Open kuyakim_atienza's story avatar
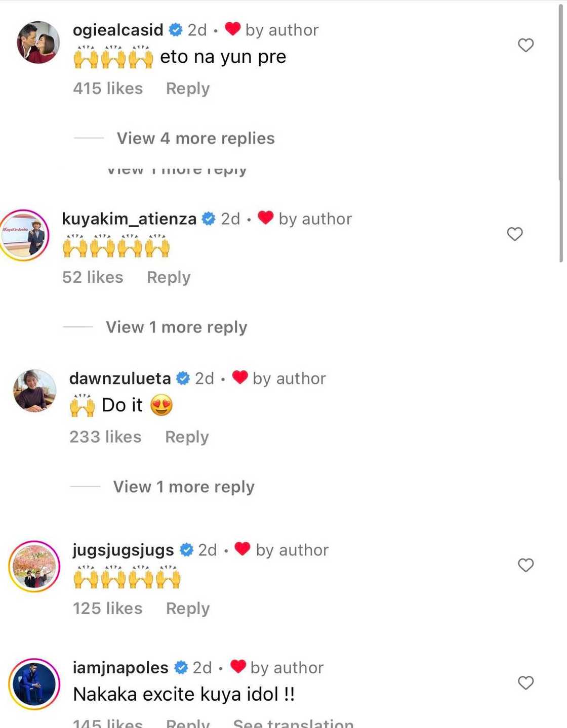The width and height of the screenshot is (567, 728). coord(25,235)
